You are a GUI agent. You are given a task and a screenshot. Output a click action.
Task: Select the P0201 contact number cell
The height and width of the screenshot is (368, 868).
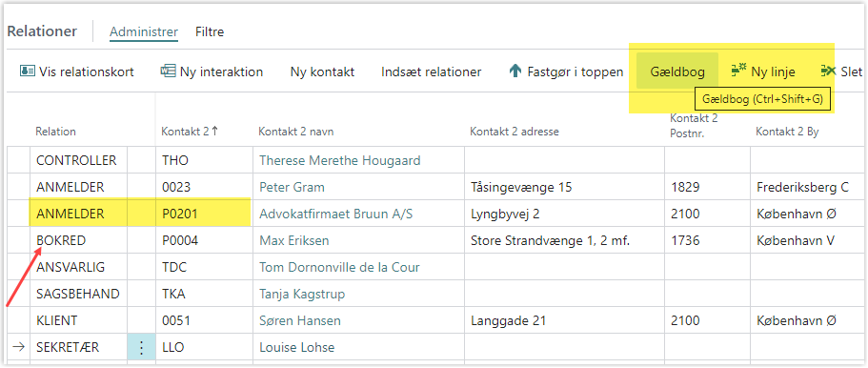point(204,214)
